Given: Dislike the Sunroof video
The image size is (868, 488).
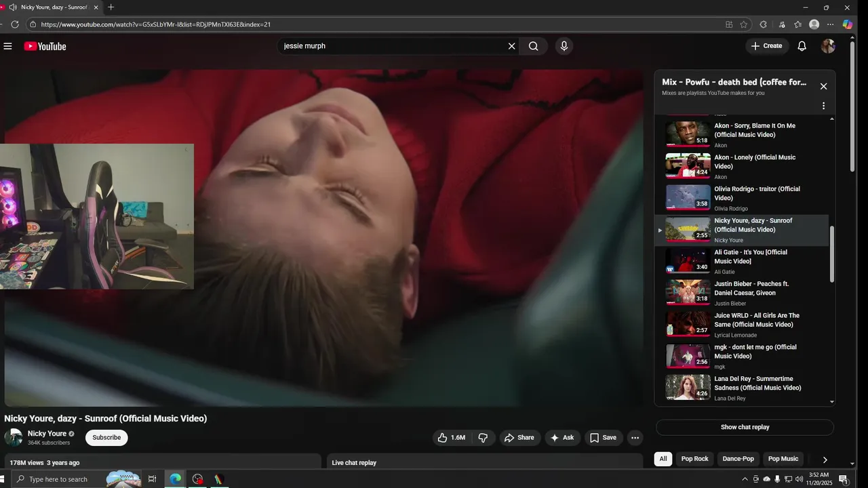Looking at the screenshot, I should coord(483,438).
